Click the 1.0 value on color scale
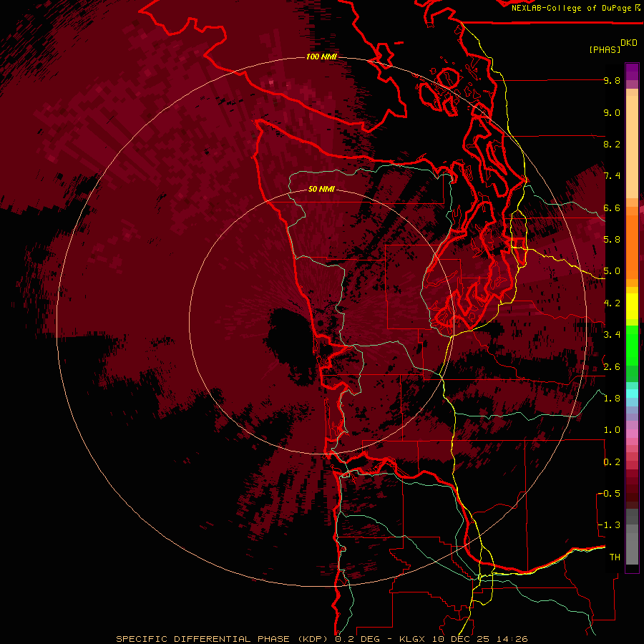Screen dimensions: 644x644 pos(612,430)
